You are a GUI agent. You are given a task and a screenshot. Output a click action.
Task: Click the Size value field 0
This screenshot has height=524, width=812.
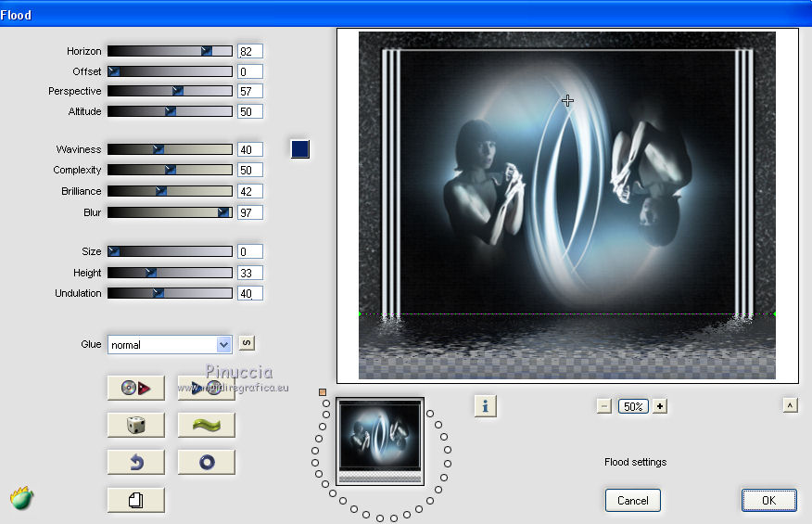[250, 252]
